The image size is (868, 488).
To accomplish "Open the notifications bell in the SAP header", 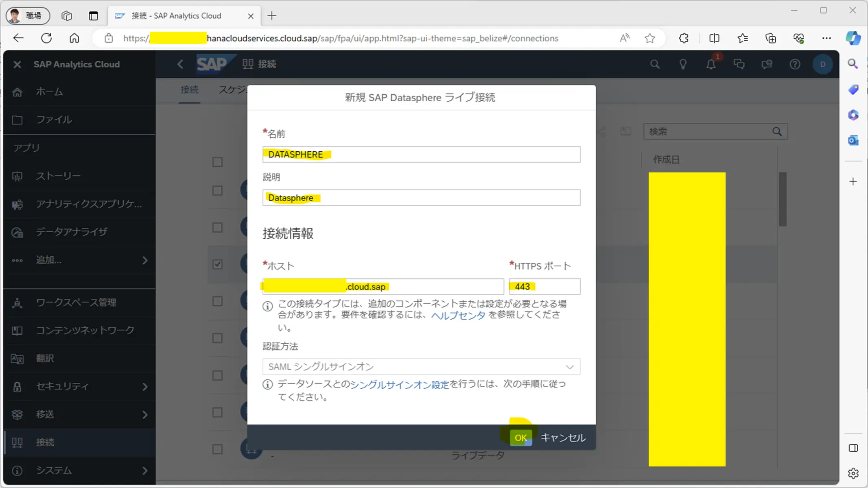I will [711, 64].
